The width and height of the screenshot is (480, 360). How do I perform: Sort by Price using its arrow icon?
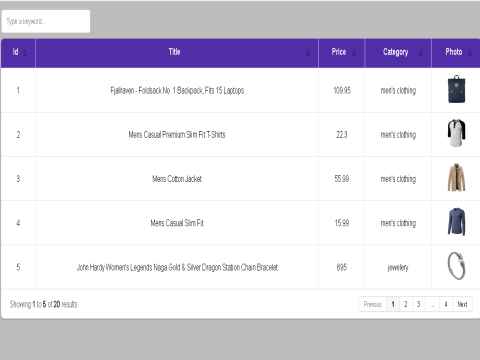pyautogui.click(x=354, y=52)
